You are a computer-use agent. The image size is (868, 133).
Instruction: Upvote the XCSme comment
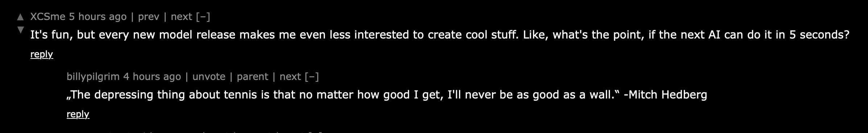point(20,17)
